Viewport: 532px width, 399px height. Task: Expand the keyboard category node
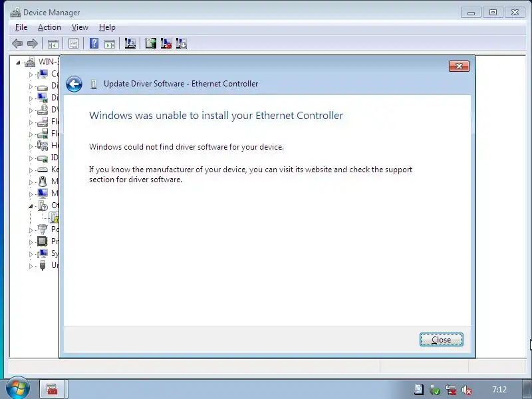pos(31,170)
